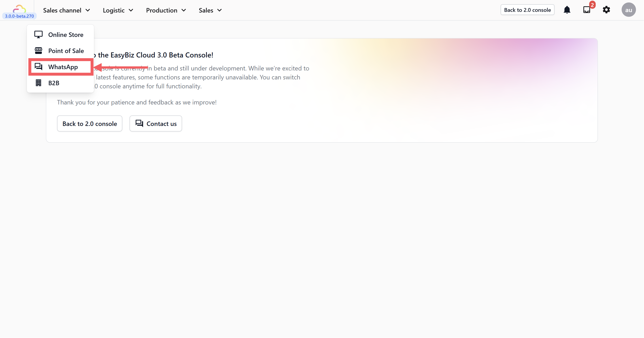Open the tablet icon with badge 2

(587, 10)
